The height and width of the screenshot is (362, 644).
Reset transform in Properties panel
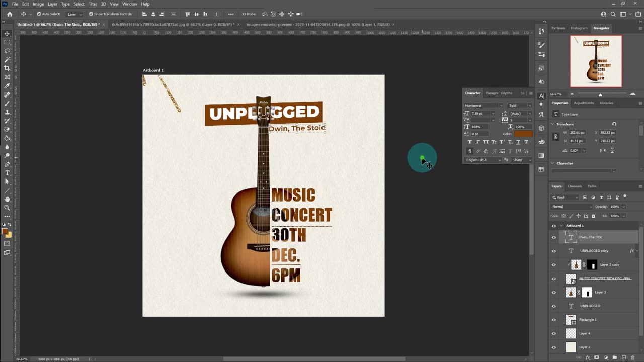[614, 124]
